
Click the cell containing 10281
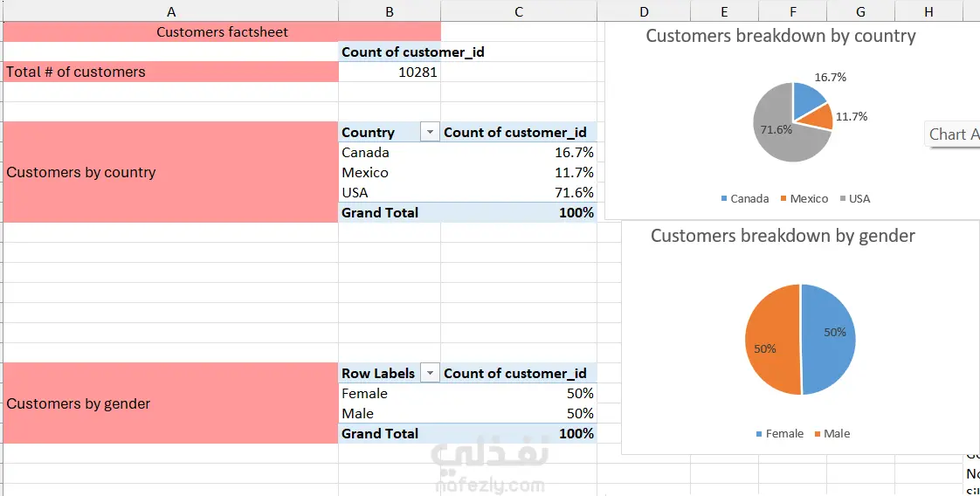click(390, 72)
